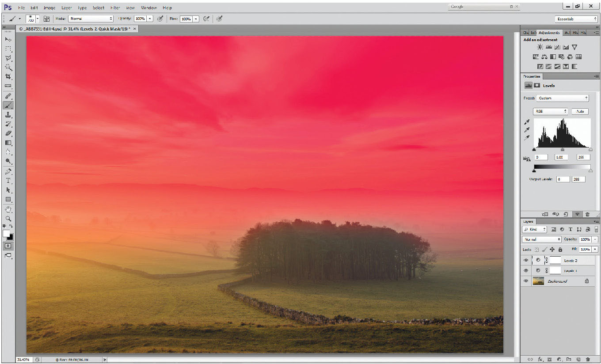Expand the Opacity slider in options bar
This screenshot has width=601, height=364.
click(x=150, y=19)
